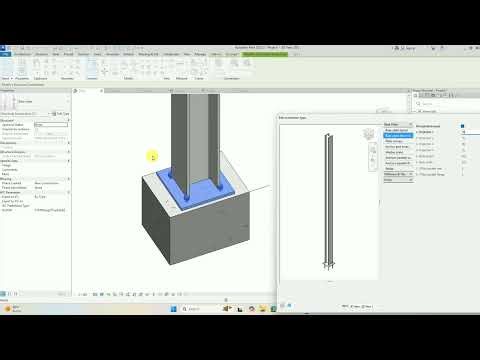Click the column preview in connection dialog
The width and height of the screenshot is (480, 360).
(329, 202)
